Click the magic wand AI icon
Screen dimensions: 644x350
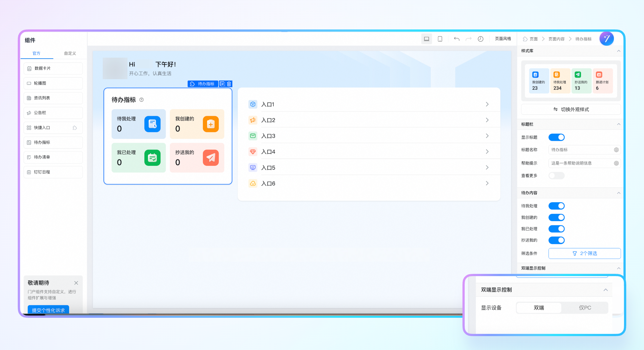607,39
